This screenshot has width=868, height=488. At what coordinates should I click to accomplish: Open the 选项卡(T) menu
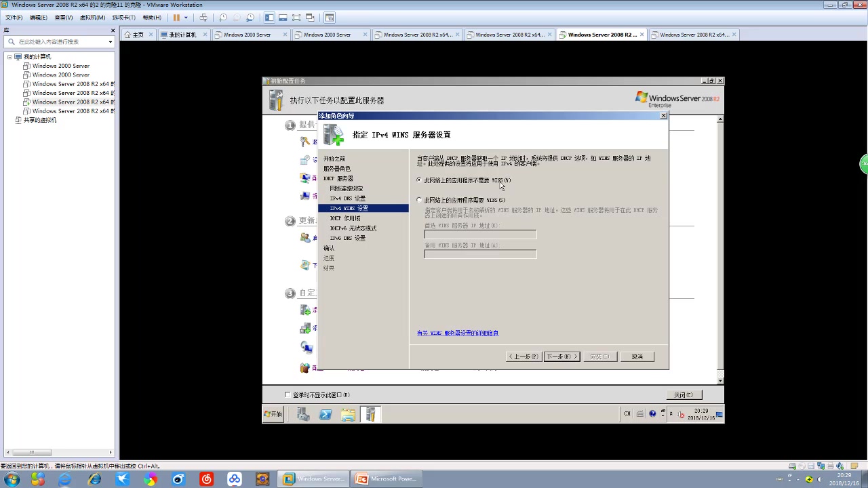[123, 17]
